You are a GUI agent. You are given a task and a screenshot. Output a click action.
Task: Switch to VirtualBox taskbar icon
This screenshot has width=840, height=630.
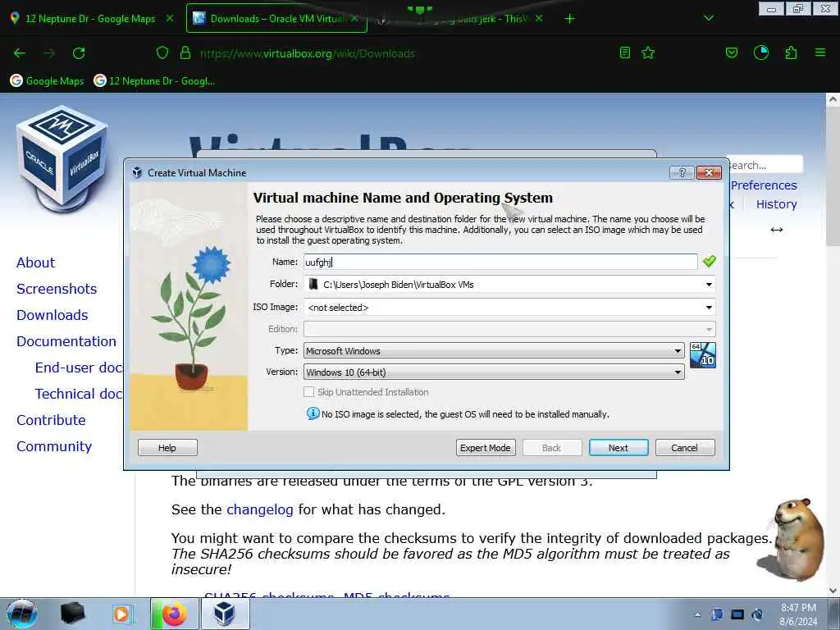[225, 614]
